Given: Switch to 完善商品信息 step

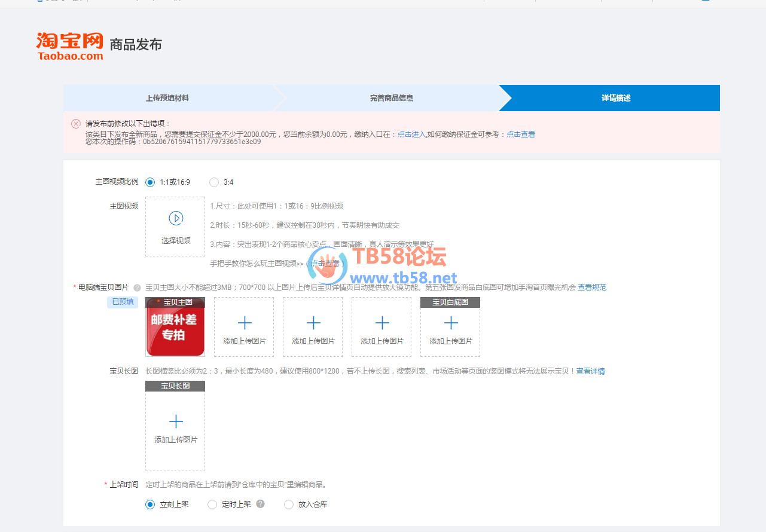Looking at the screenshot, I should (x=391, y=98).
